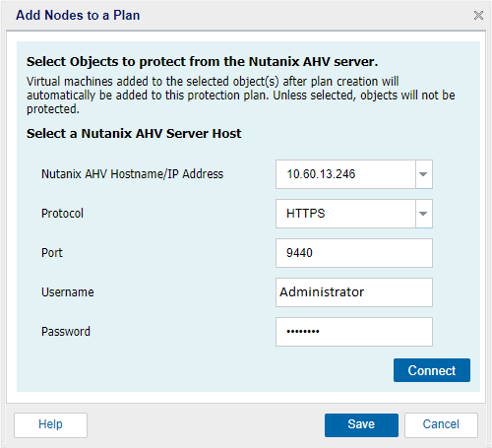The height and width of the screenshot is (448, 492).
Task: Expand the Hostname/IP Address dropdown arrow
Action: pos(424,174)
